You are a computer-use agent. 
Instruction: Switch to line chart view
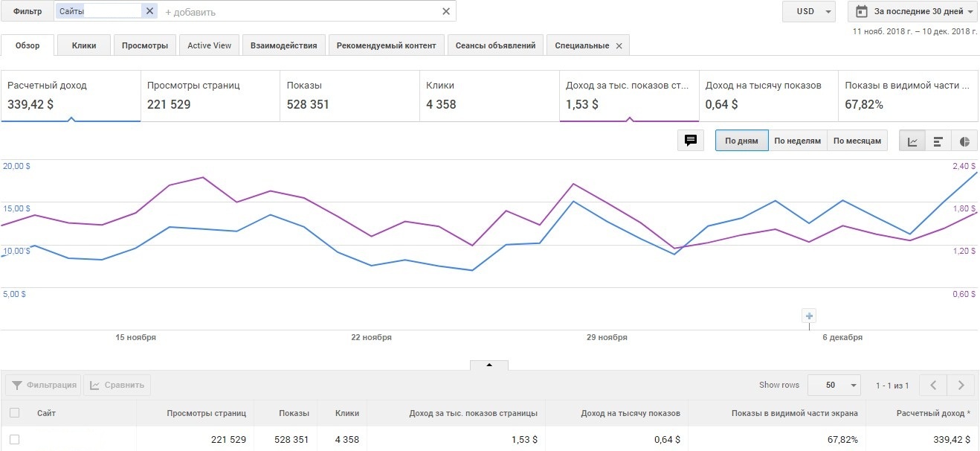(x=912, y=141)
